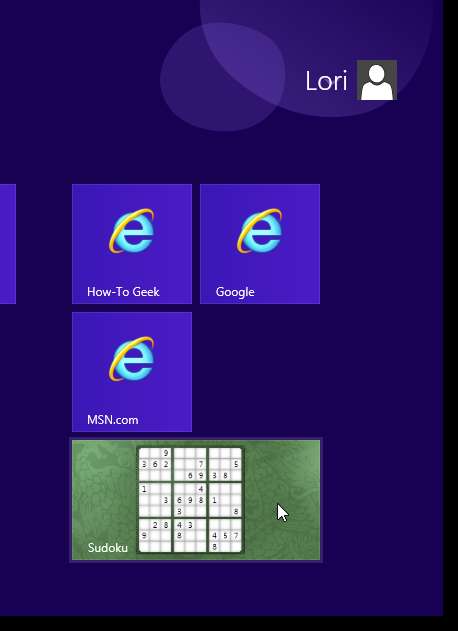Click the center block of Sudoku grid
Viewport: 458px width, 631px height.
click(190, 500)
